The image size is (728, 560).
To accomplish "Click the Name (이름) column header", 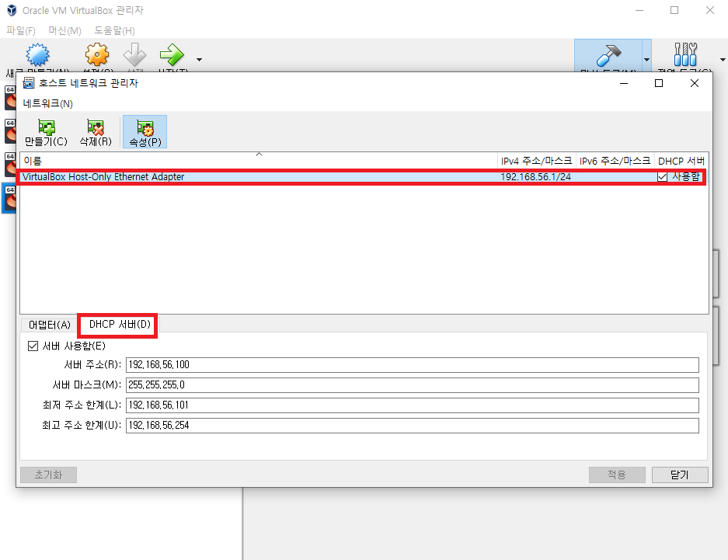I will [x=259, y=161].
